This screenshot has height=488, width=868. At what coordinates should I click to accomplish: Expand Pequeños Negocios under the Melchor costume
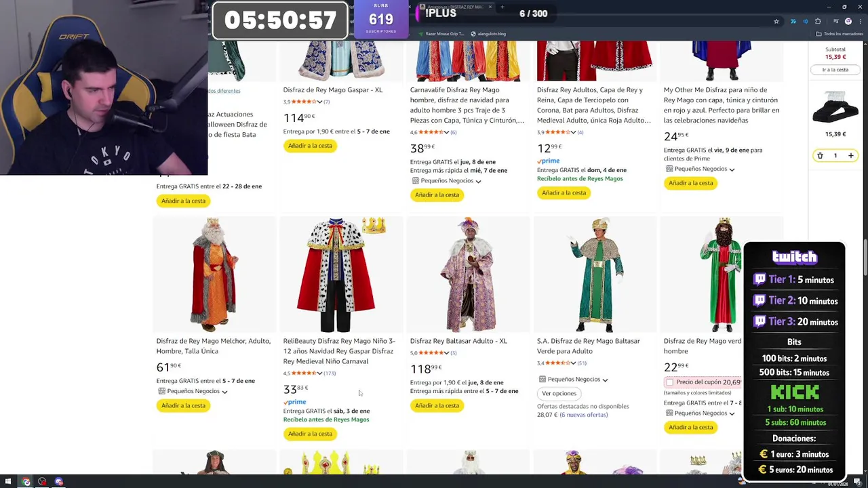pos(193,391)
